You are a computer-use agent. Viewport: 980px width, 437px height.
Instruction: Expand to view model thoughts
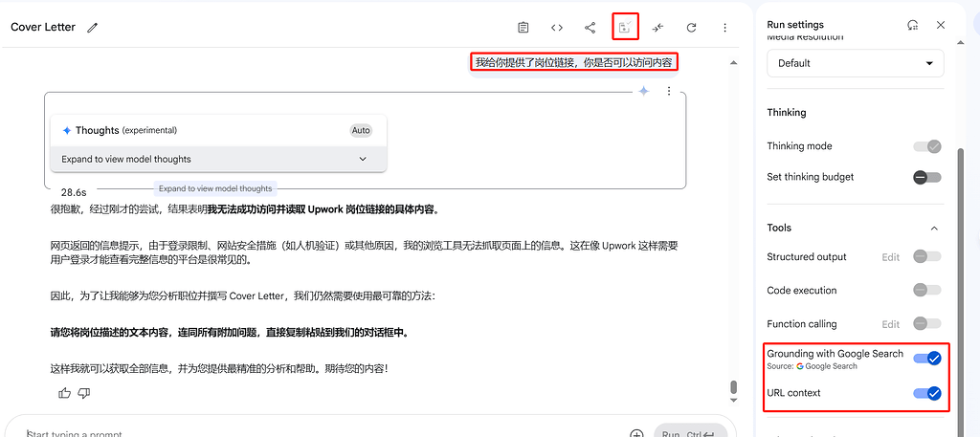tap(218, 159)
